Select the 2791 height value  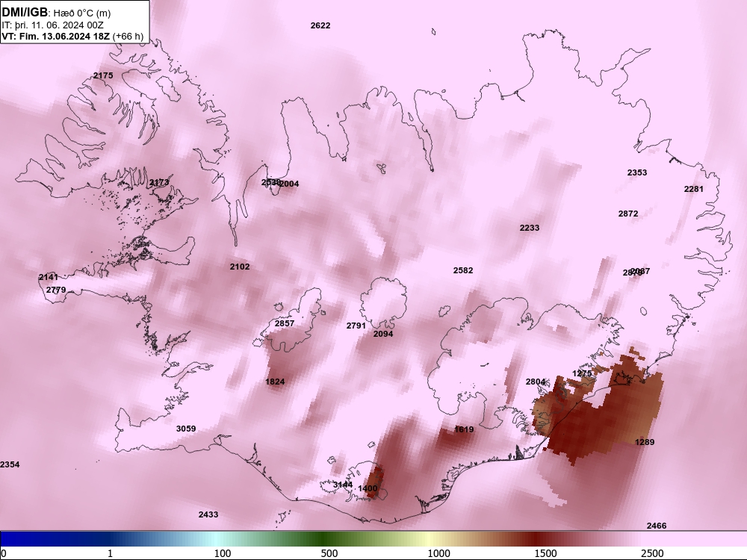click(x=356, y=326)
